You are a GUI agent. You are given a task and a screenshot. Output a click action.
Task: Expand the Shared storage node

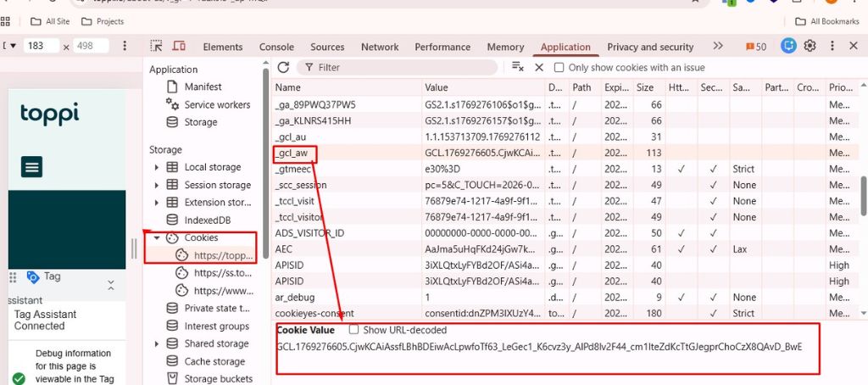pos(157,344)
